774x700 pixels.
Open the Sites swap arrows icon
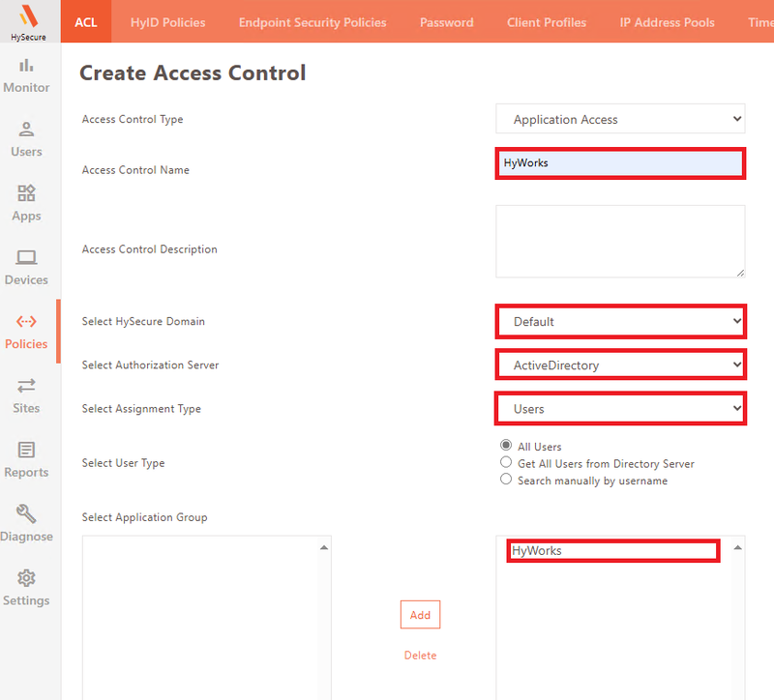(x=26, y=386)
